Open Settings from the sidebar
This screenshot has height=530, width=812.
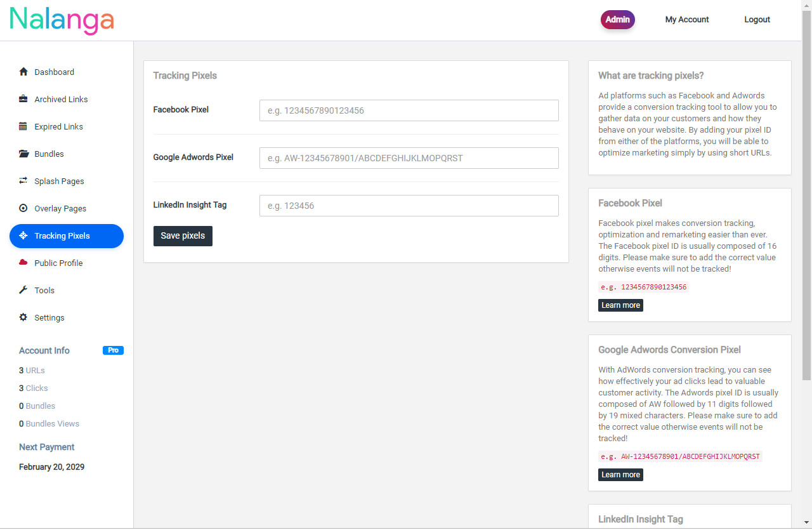[49, 317]
